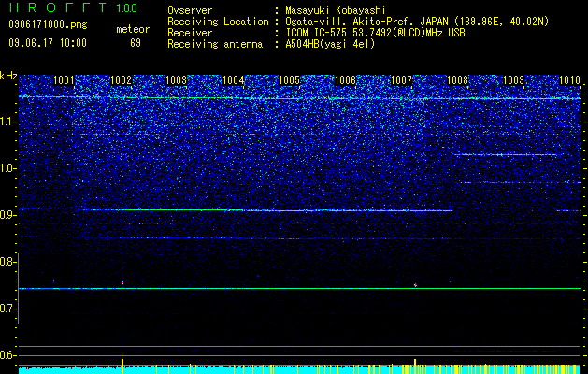Viewport: 588px width, 374px height.
Task: Click the 1009 time marker label
Action: (513, 79)
